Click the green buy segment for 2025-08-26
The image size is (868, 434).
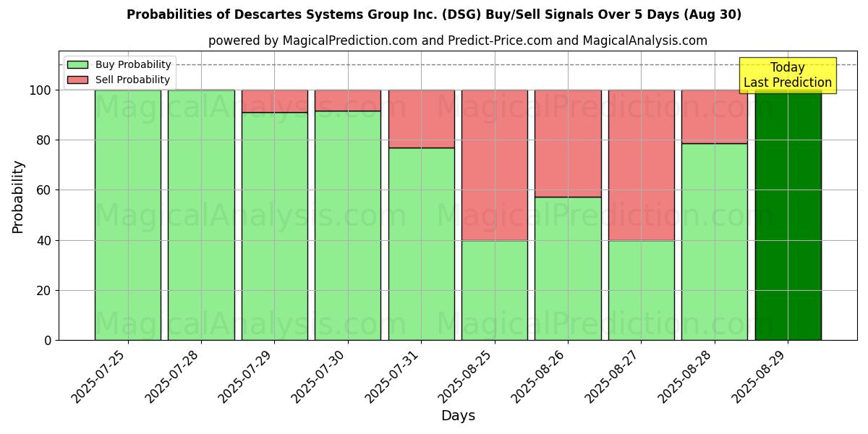pos(568,268)
